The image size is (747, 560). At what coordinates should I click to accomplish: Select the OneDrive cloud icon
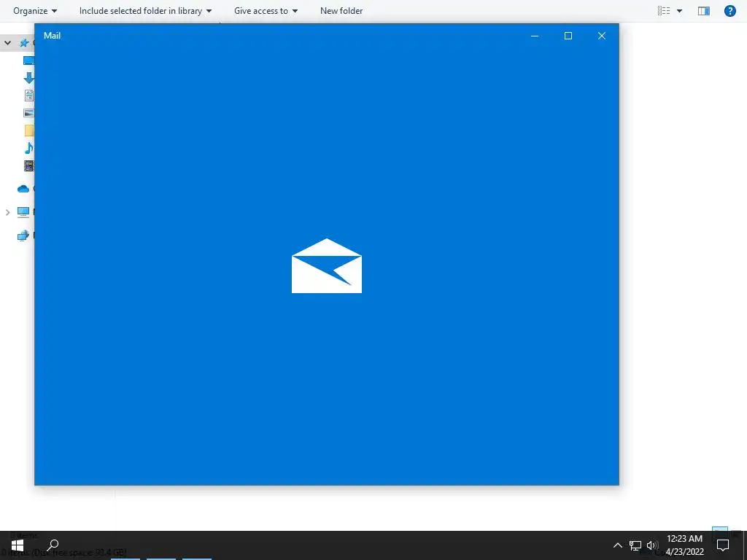(23, 189)
